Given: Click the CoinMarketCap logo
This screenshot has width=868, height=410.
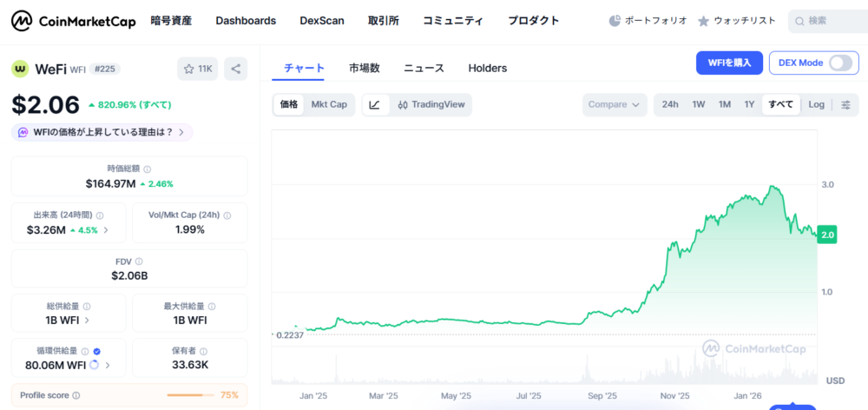Looking at the screenshot, I should 73,21.
